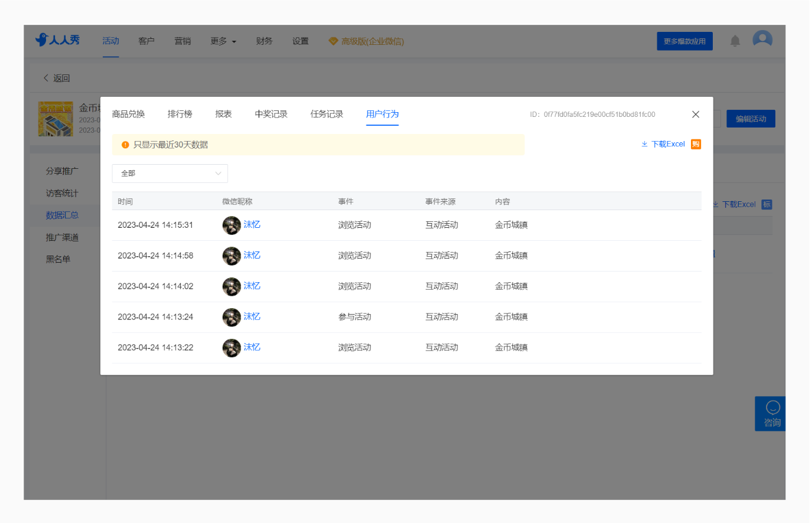The width and height of the screenshot is (812, 523).
Task: Click the orange 购 badge icon
Action: (696, 144)
